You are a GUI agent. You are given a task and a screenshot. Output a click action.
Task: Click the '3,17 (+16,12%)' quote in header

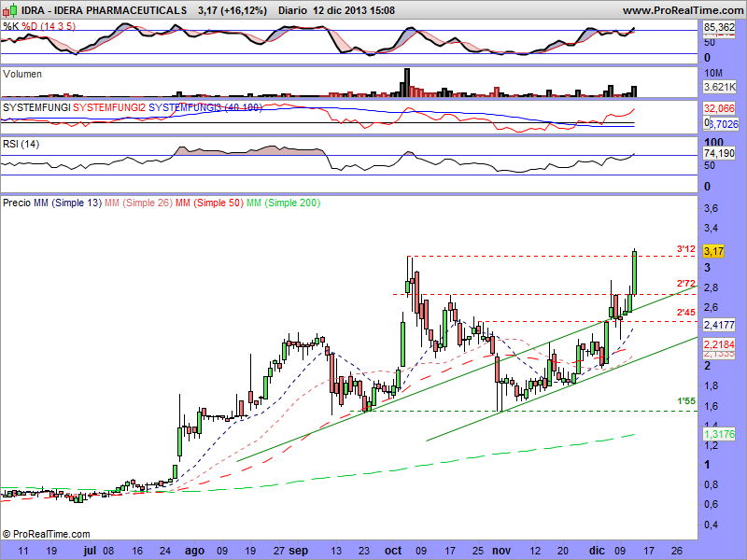click(232, 10)
